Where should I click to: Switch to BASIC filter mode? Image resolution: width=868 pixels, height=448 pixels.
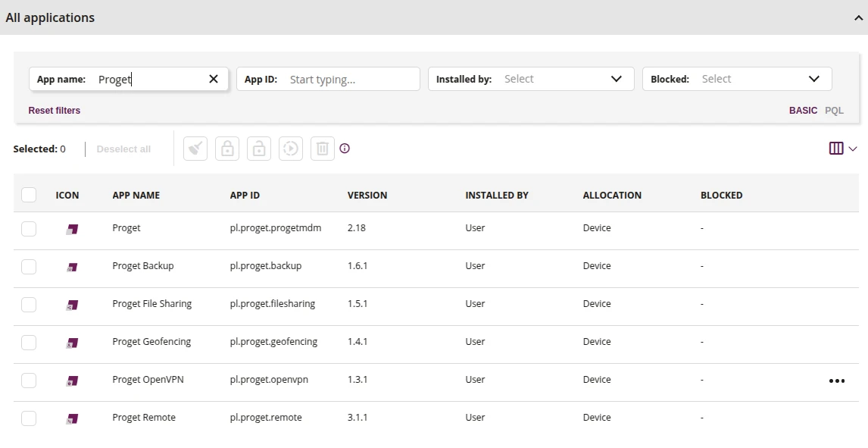[803, 110]
